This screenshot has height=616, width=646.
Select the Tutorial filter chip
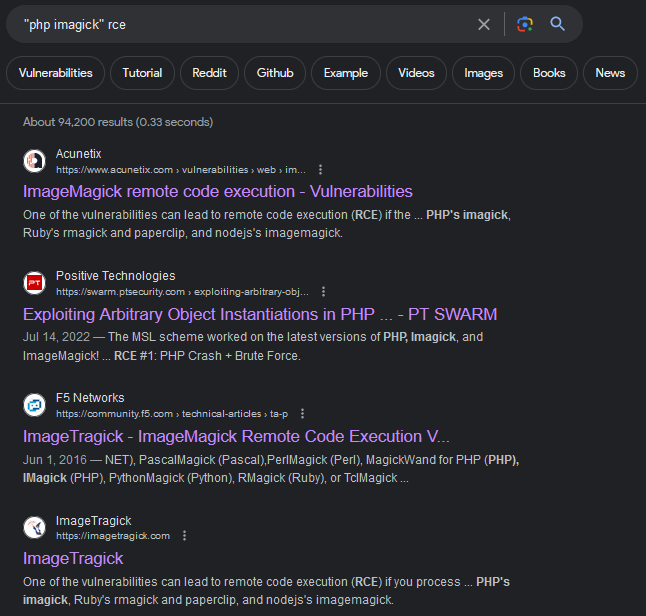pos(142,73)
